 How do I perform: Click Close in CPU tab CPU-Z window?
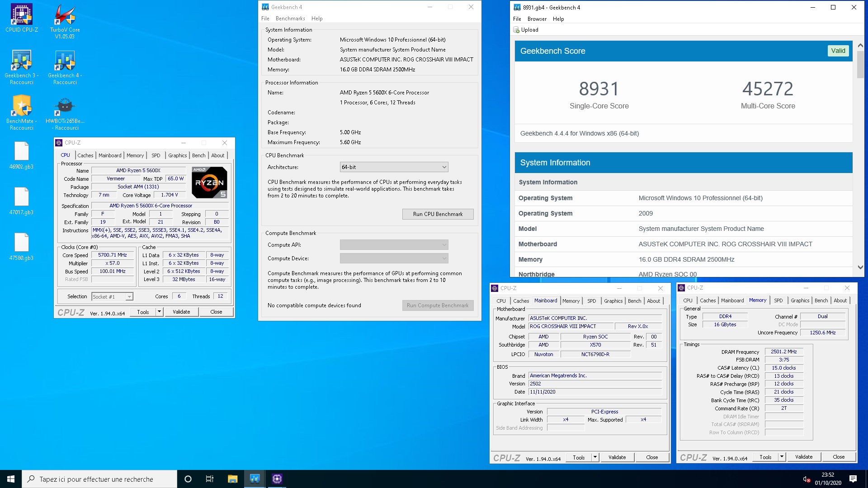click(216, 312)
